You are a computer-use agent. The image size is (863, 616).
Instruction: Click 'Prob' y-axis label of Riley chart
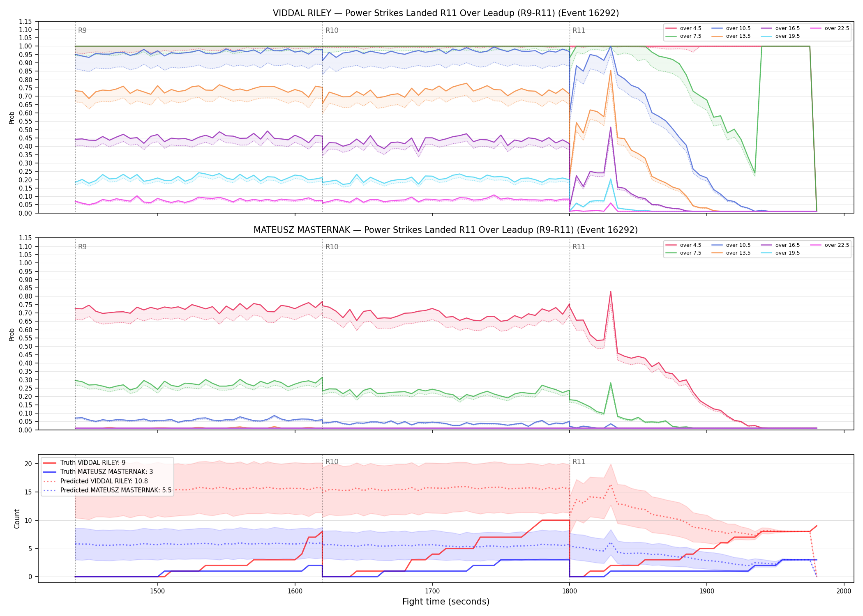(12, 117)
